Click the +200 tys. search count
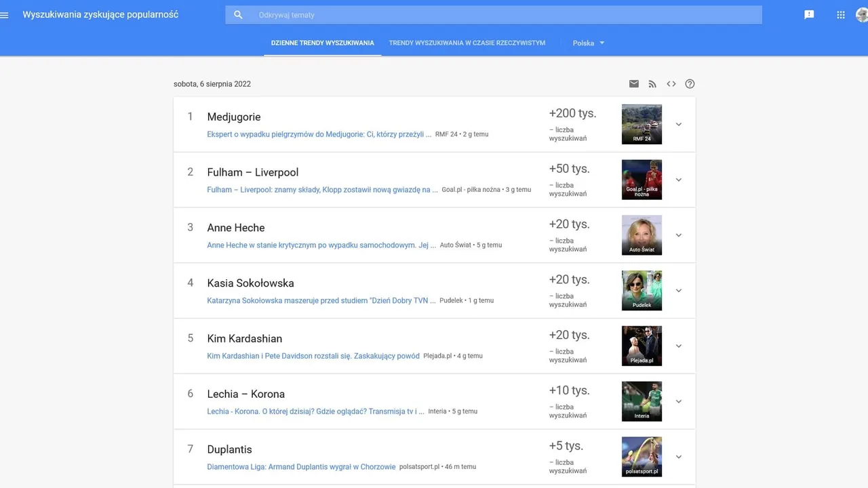Screen dimensions: 868x488 coord(573,113)
